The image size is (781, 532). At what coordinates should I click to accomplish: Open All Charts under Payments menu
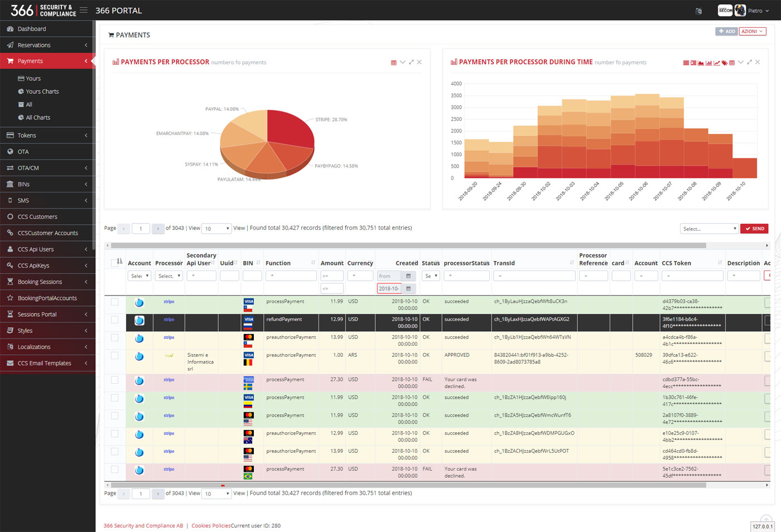pyautogui.click(x=38, y=118)
